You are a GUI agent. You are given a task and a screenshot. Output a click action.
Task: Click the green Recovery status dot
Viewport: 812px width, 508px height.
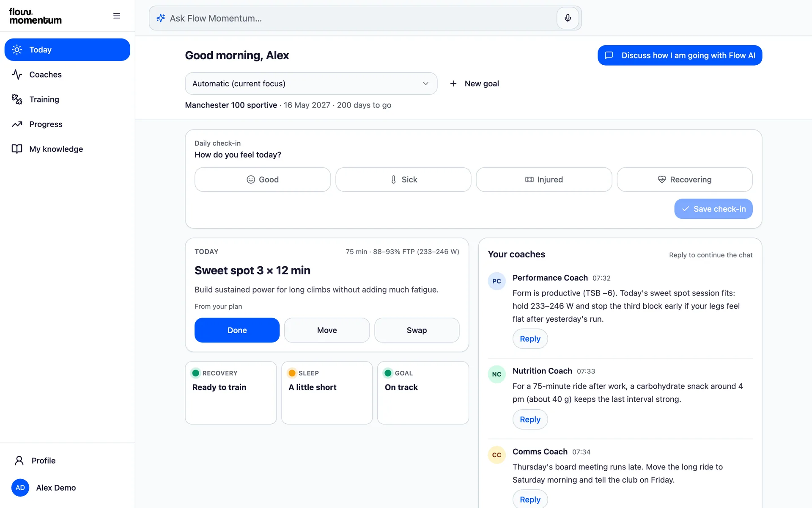pyautogui.click(x=195, y=373)
